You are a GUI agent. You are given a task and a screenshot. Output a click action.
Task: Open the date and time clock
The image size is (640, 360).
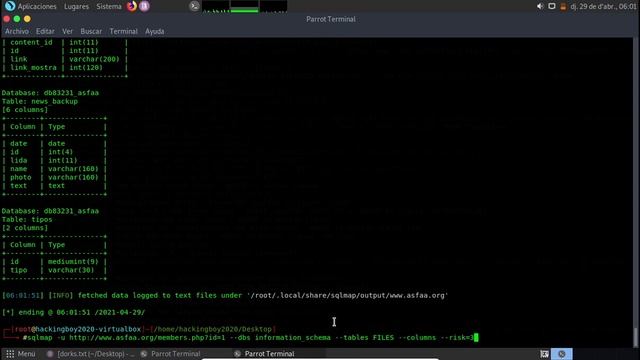(x=603, y=7)
